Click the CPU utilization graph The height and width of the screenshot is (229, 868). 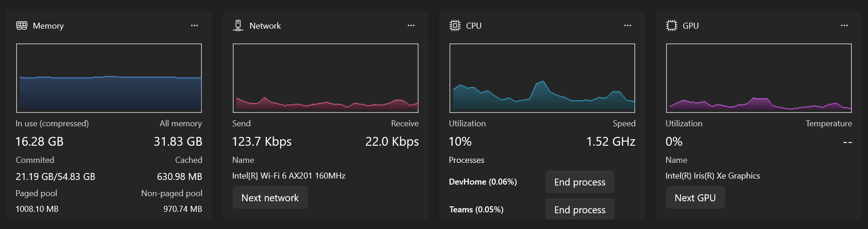tap(542, 78)
